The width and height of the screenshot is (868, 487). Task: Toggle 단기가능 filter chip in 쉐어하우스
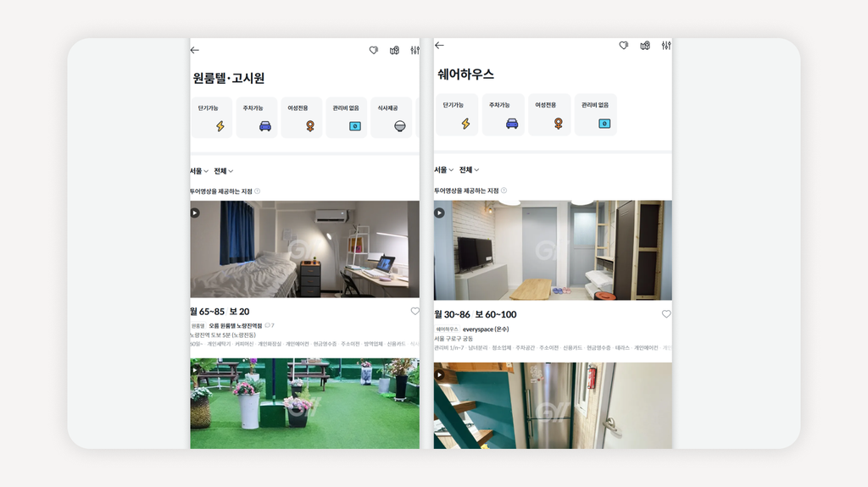click(457, 114)
